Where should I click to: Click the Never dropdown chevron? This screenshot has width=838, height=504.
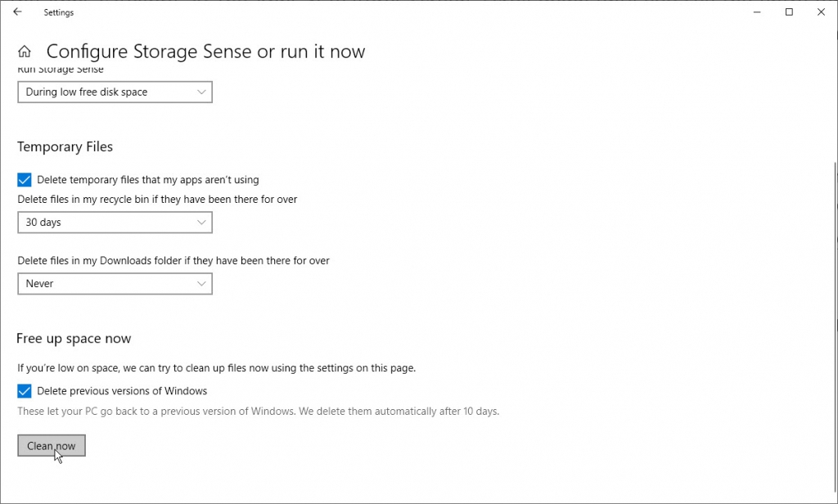pos(201,283)
